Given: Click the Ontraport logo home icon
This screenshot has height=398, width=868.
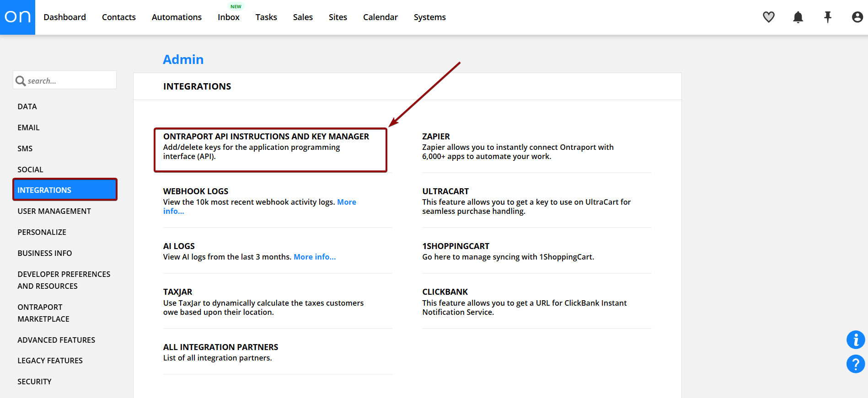Looking at the screenshot, I should pyautogui.click(x=17, y=17).
